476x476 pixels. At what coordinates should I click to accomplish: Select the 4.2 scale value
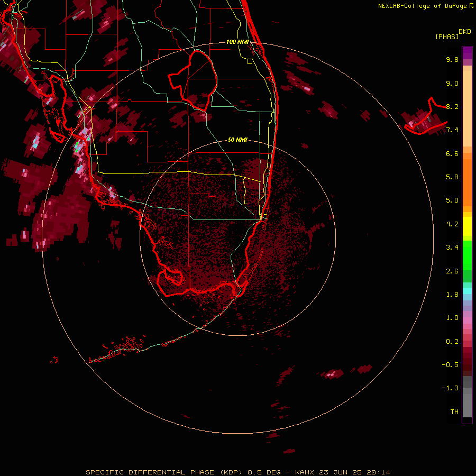452,224
